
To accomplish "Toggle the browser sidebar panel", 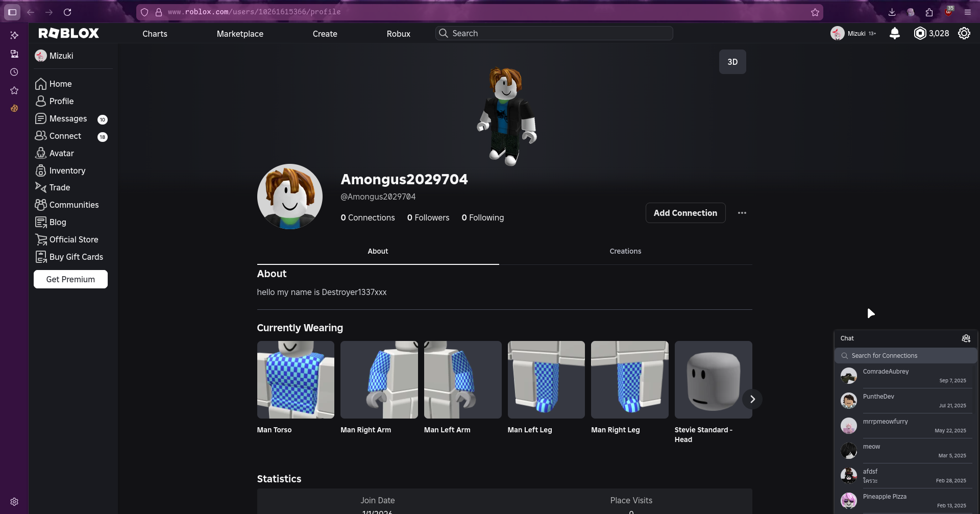I will tap(12, 12).
